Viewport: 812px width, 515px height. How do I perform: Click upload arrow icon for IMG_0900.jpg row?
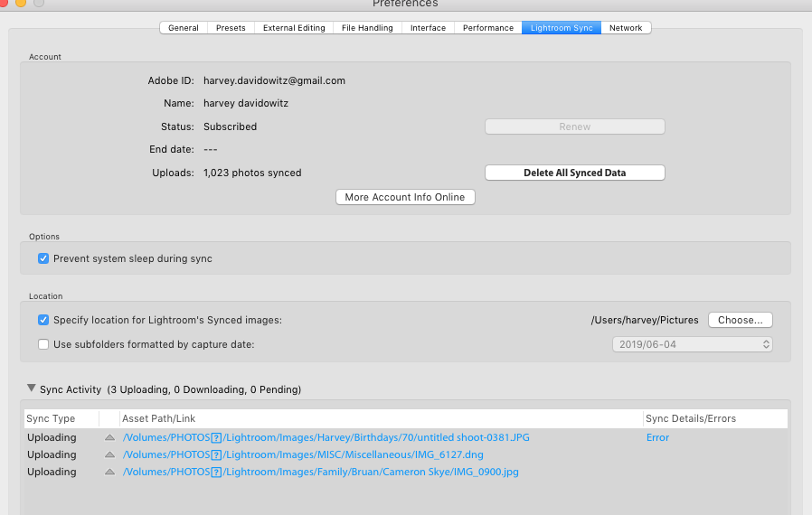109,472
